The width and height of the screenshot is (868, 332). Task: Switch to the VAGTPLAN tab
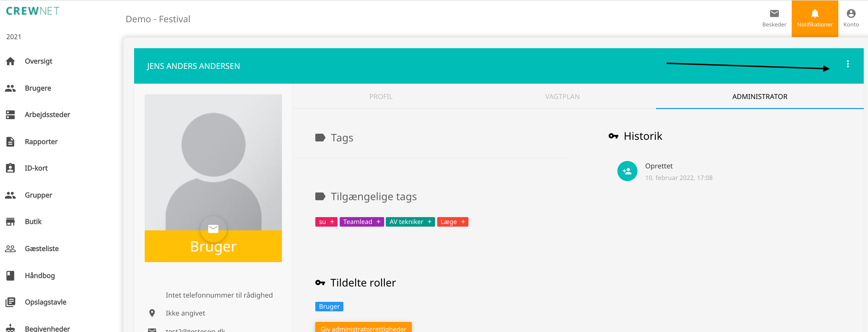point(562,97)
